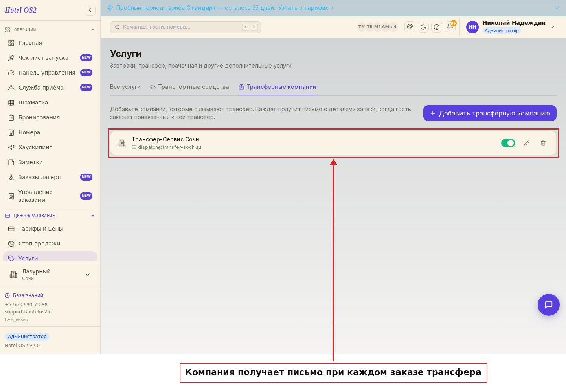Click the +4 more users avatar
566x392 pixels.
click(x=393, y=27)
